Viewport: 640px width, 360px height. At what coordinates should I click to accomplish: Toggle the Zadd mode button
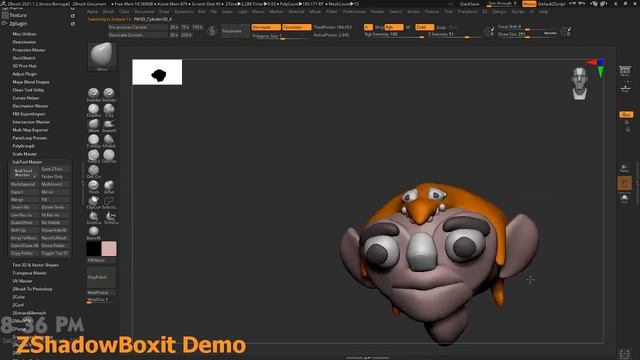click(424, 27)
